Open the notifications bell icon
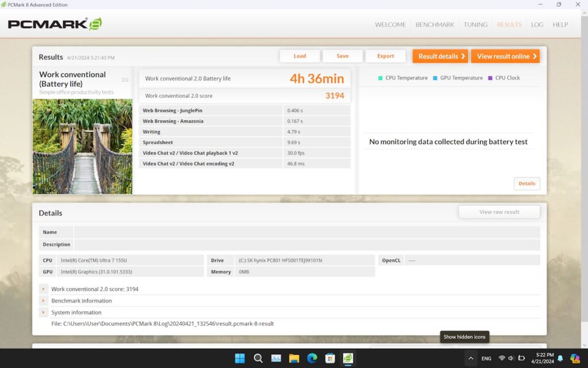 pyautogui.click(x=560, y=359)
